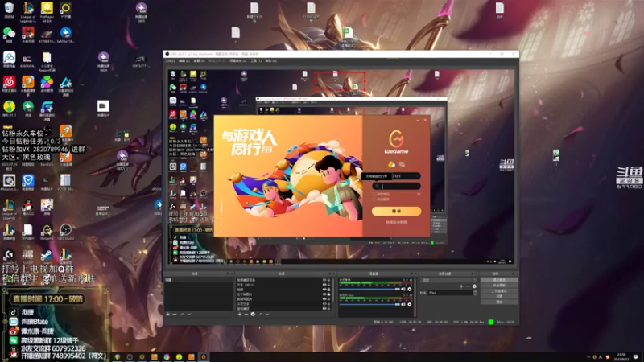Open the scene transition type dropdown in OBS
The width and height of the screenshot is (644, 362).
[449, 280]
